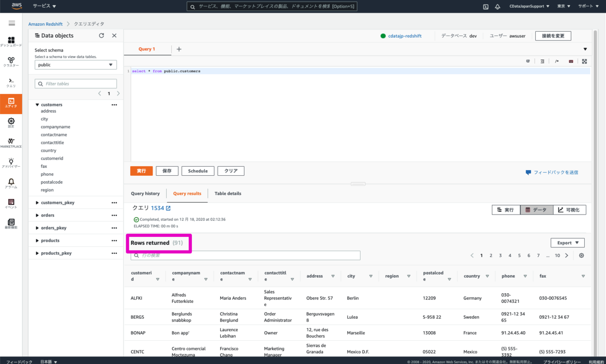Open the CloudShell icon in top bar
The image size is (606, 364).
[x=485, y=7]
